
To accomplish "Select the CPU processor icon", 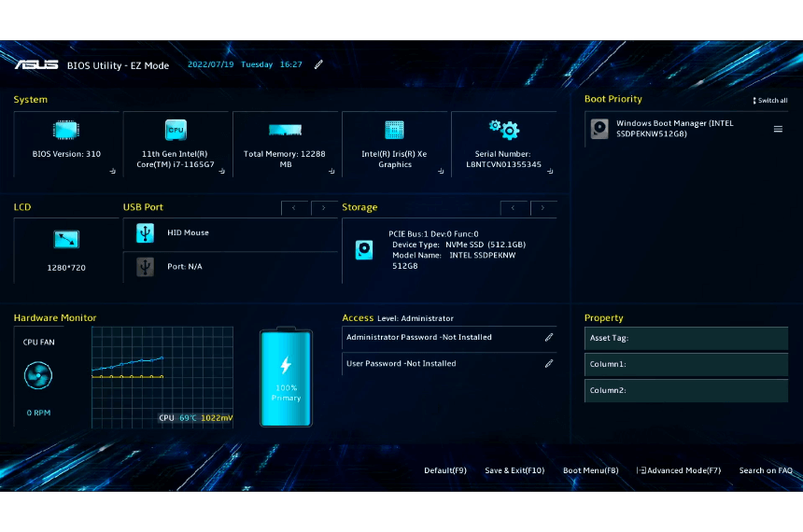I will (176, 130).
